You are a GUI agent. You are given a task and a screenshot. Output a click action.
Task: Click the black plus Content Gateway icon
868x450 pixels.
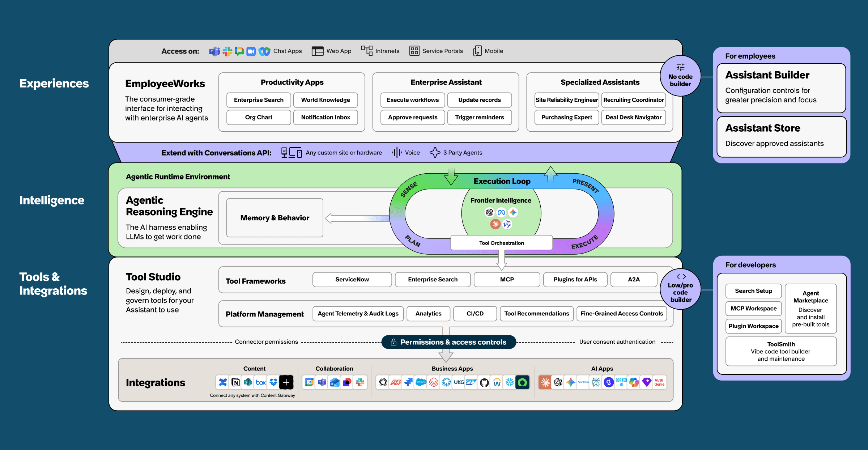pyautogui.click(x=286, y=382)
